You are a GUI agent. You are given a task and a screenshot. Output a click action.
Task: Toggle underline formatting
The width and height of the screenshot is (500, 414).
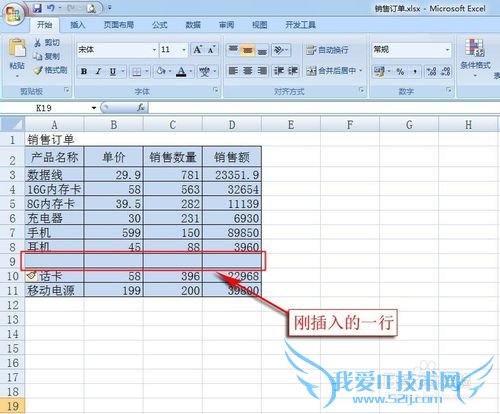113,71
